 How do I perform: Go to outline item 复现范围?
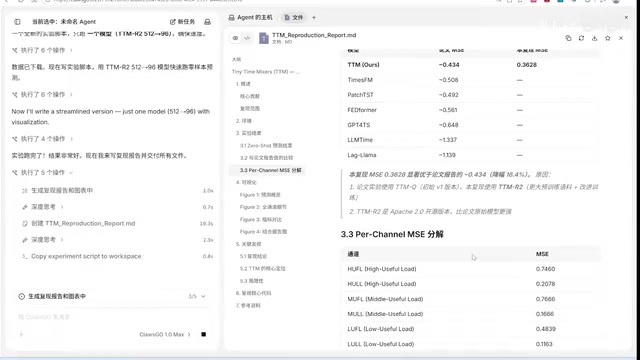pyautogui.click(x=249, y=108)
